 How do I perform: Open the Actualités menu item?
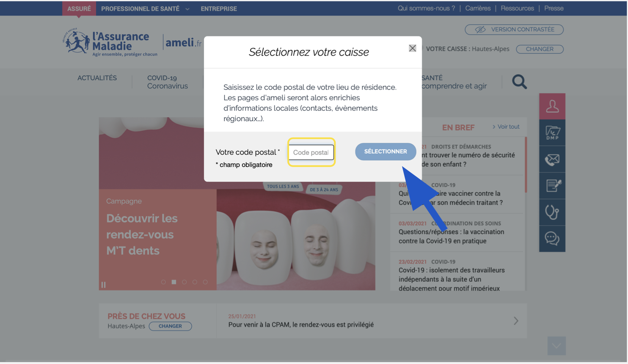97,78
